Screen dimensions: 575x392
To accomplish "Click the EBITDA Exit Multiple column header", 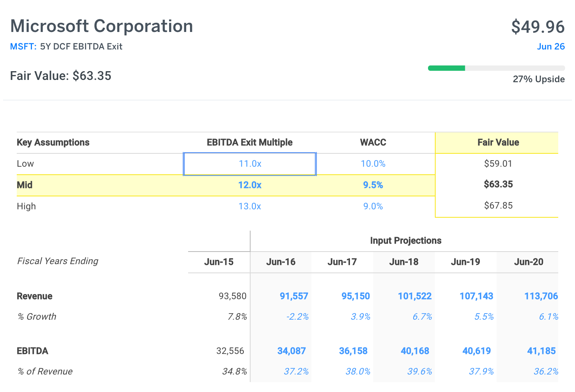I will click(250, 143).
